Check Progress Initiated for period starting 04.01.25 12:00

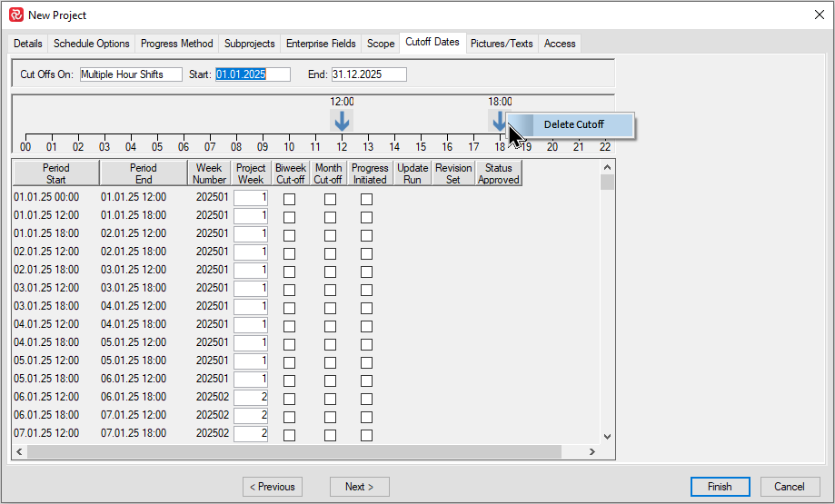coord(366,326)
